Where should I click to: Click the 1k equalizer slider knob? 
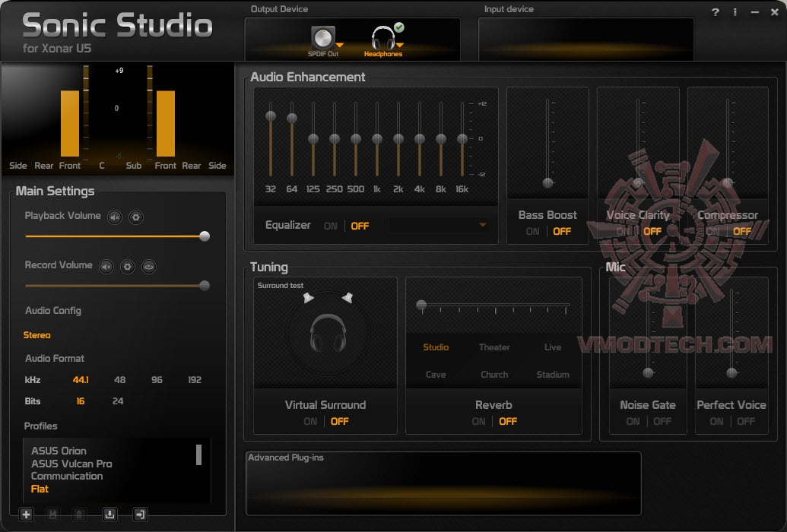(x=377, y=139)
